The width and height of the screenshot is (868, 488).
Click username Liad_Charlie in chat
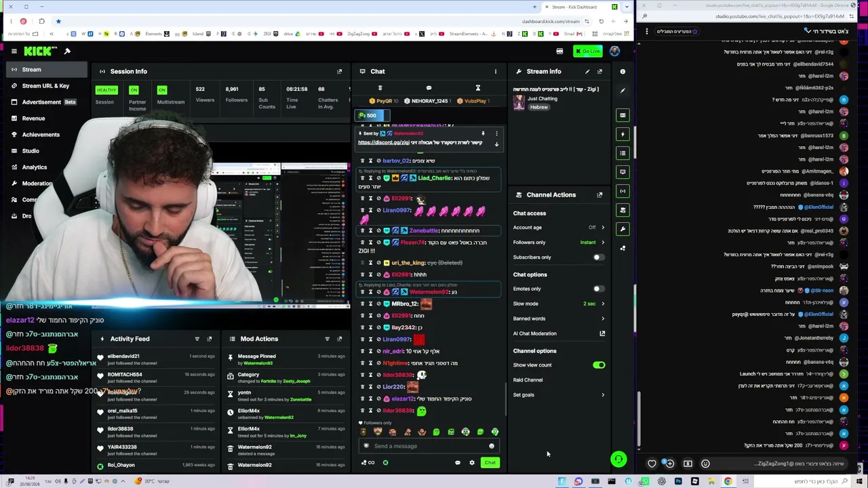pos(434,178)
